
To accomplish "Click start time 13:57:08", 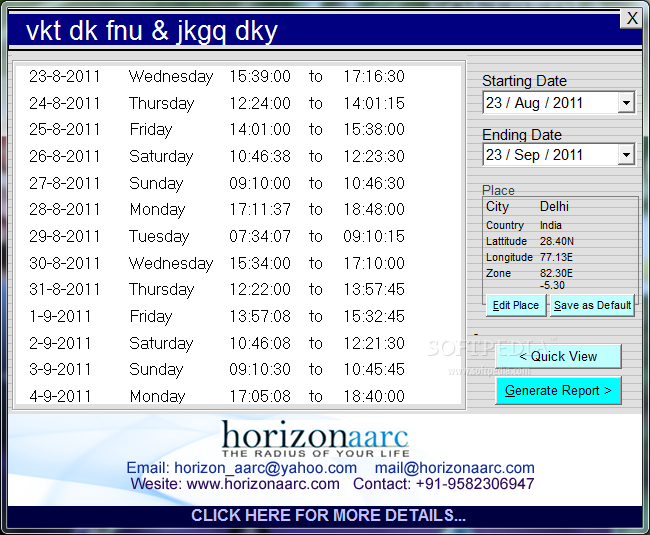I will pos(260,316).
